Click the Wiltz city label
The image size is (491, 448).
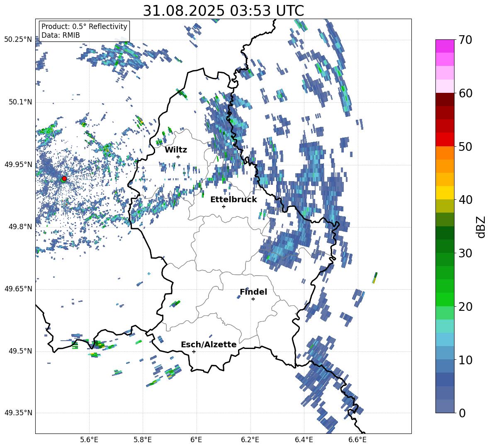point(176,150)
